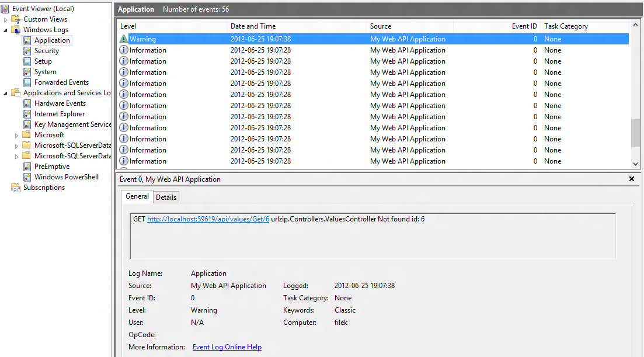Switch to the Details tab
Screen dimensions: 644x357
tap(166, 197)
